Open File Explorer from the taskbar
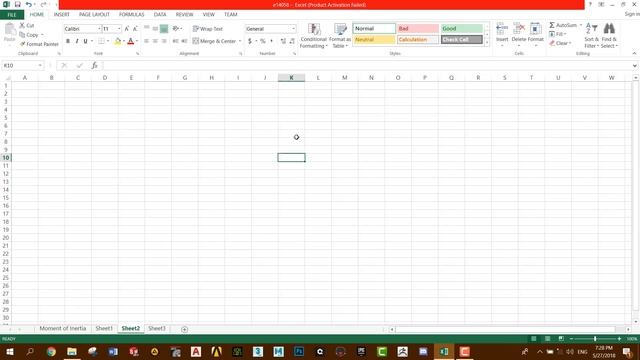Image resolution: width=640 pixels, height=360 pixels. [x=72, y=351]
